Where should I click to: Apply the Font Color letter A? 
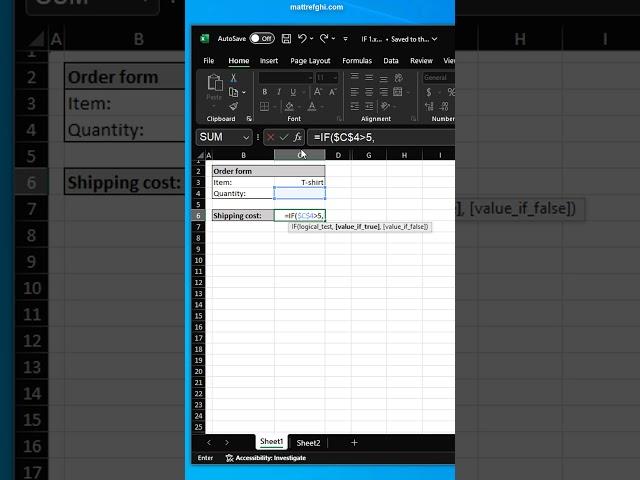click(x=312, y=107)
